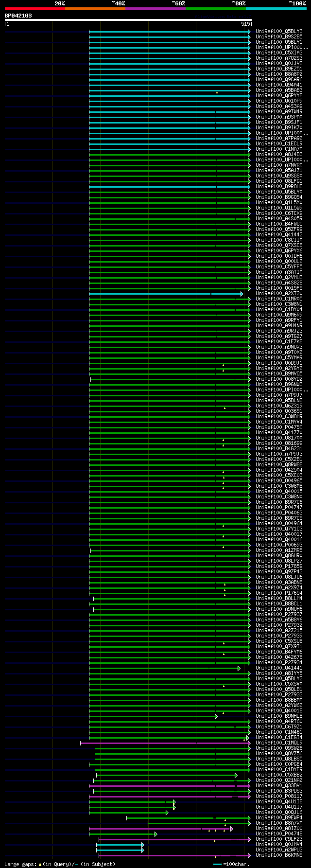Click arrowhead ending the P04748 green alignment
311x868 pixels.
coord(156,834)
